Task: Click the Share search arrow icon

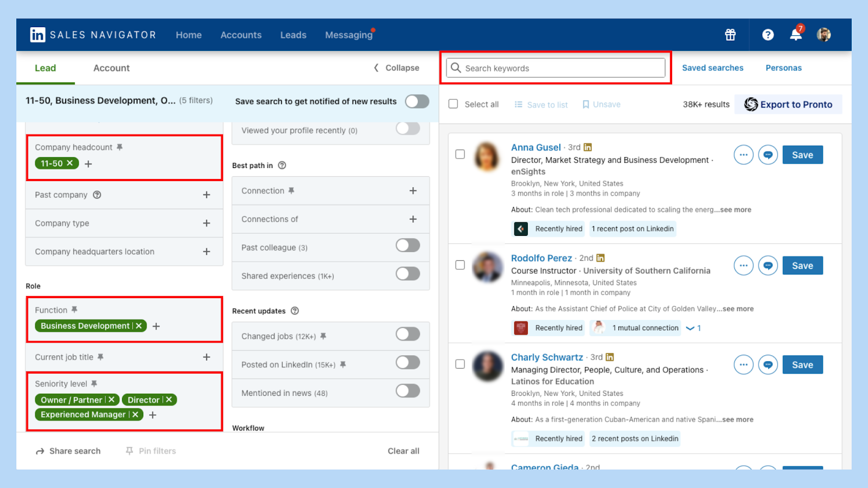Action: [40, 451]
